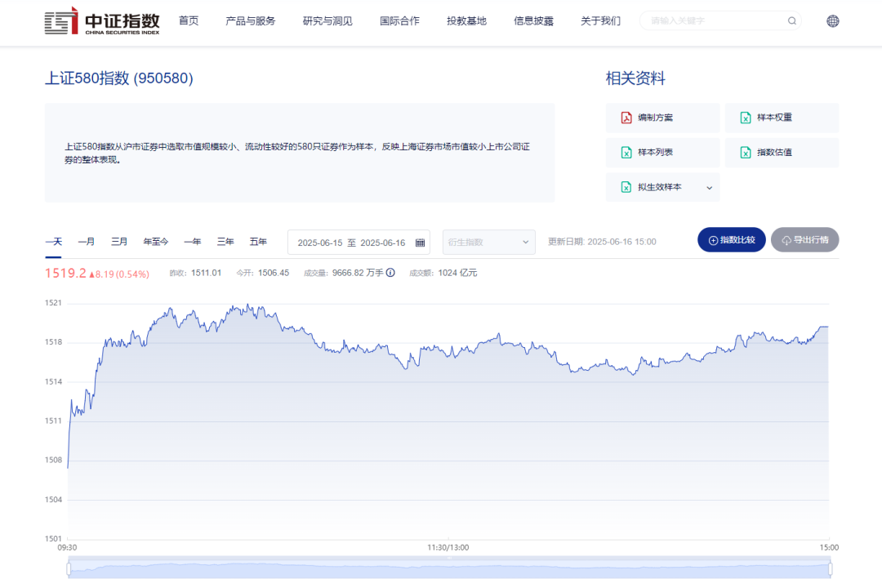The height and width of the screenshot is (588, 882).
Task: Open the 国际合作 menu
Action: point(399,20)
